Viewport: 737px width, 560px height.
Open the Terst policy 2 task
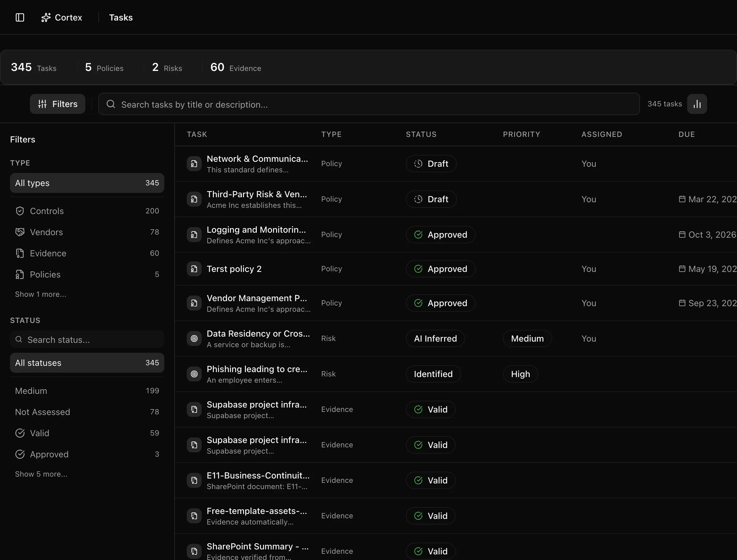click(234, 269)
